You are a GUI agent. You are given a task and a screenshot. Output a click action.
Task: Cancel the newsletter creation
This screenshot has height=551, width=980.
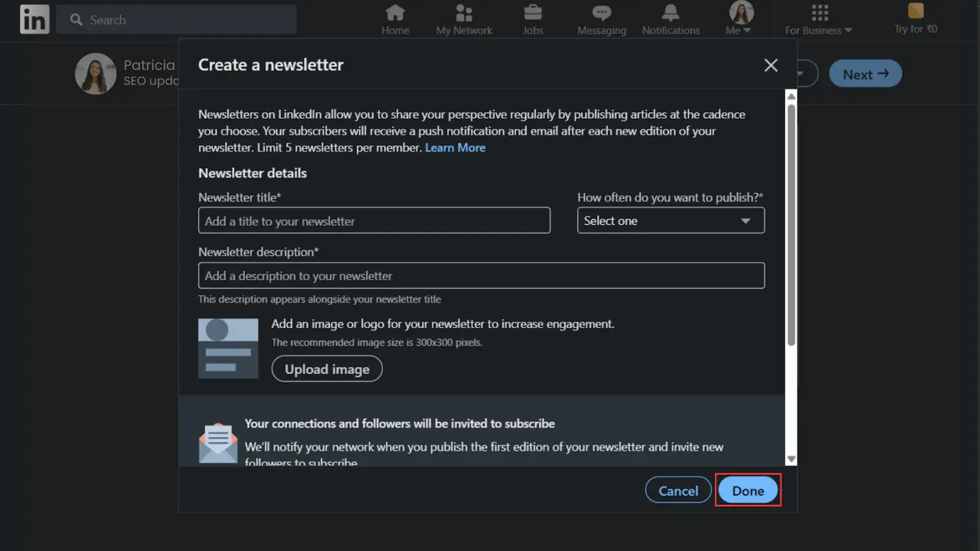(677, 490)
